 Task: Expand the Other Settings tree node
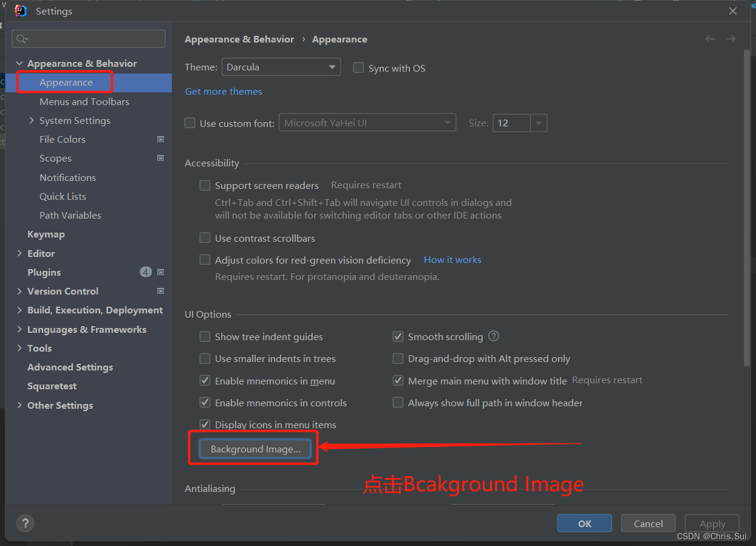click(19, 405)
